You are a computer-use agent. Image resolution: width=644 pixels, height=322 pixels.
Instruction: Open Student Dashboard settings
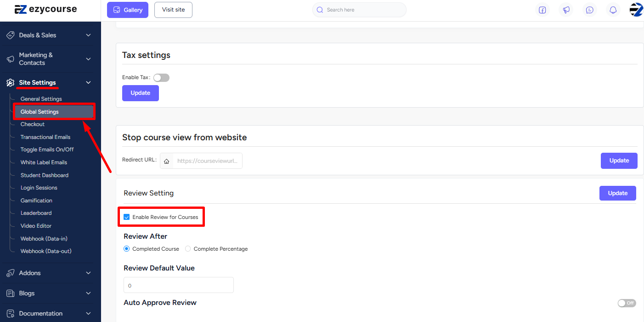point(45,175)
